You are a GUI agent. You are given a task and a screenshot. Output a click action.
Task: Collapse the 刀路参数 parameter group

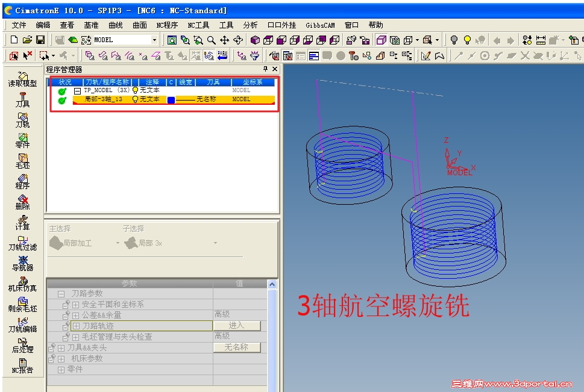61,294
